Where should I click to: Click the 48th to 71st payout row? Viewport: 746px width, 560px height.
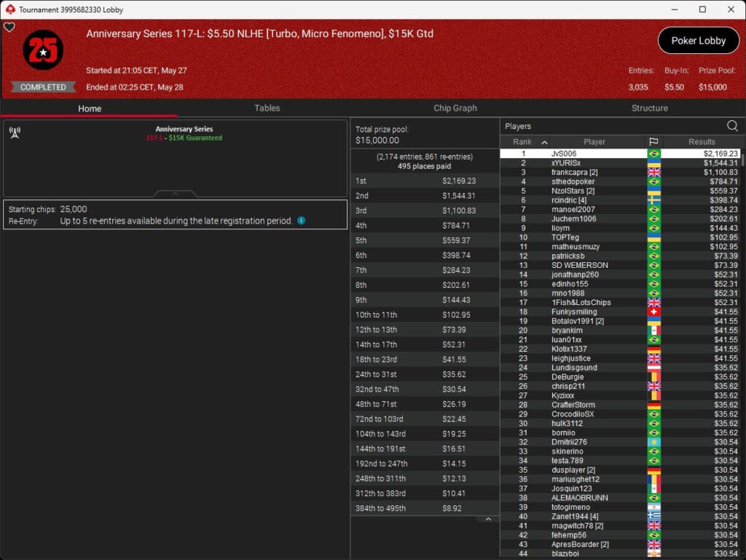point(425,404)
